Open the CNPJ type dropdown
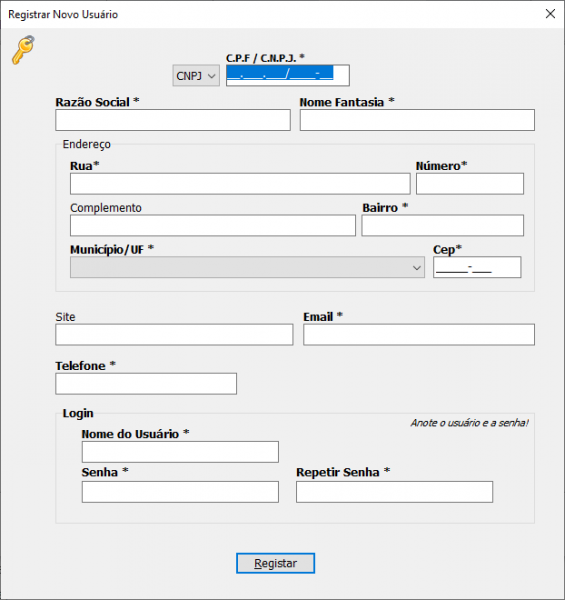565x600 pixels. (196, 76)
